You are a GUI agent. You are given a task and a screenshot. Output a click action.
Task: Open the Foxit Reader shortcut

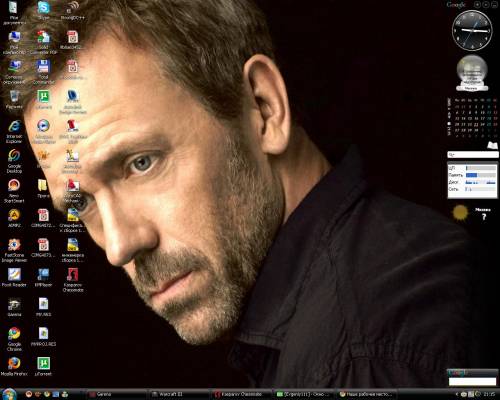click(x=14, y=278)
